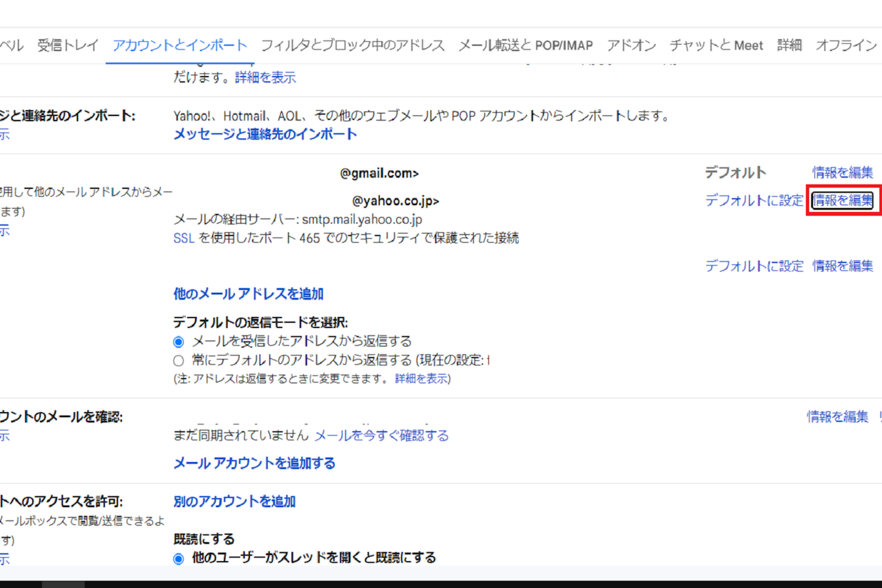Viewport: 882px width, 588px height.
Task: Click highlighted 情報を編集 for yahoo.co.jp address
Action: pyautogui.click(x=842, y=200)
